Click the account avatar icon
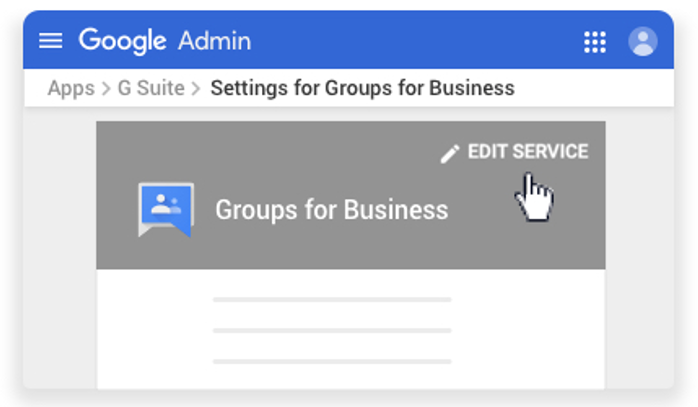The image size is (698, 407). (643, 41)
